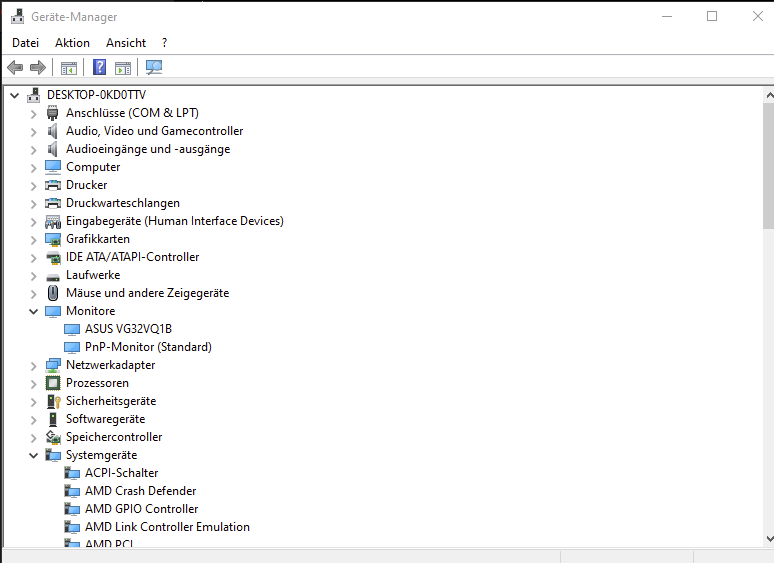Expand the Grafikkarten category

pyautogui.click(x=34, y=240)
